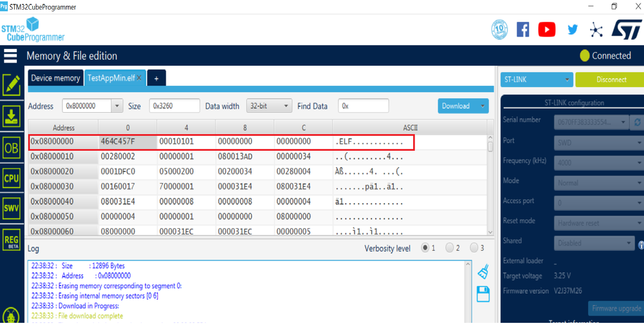Click the ASCII column header
The width and height of the screenshot is (644, 330).
click(x=410, y=128)
